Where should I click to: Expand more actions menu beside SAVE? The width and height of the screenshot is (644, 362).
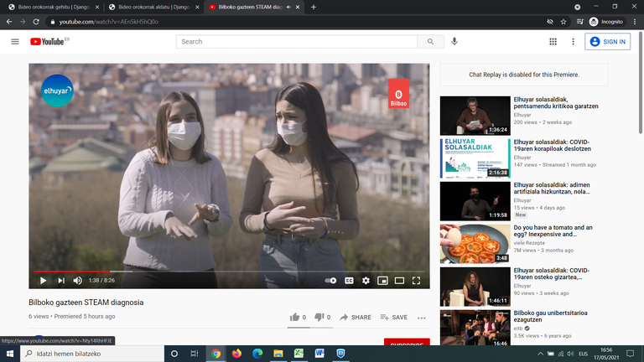tap(422, 318)
